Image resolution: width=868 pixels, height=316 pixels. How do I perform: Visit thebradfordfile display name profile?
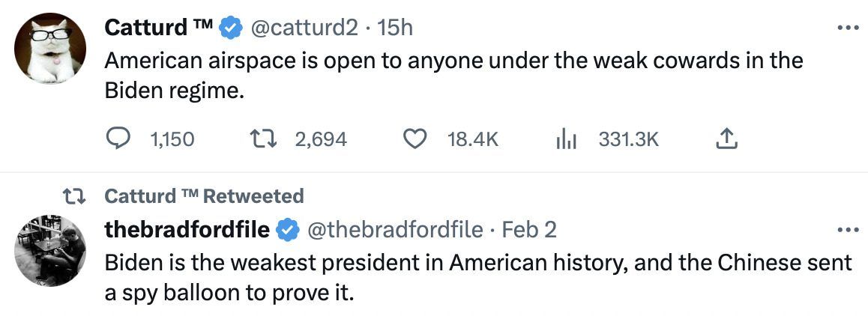click(x=187, y=229)
